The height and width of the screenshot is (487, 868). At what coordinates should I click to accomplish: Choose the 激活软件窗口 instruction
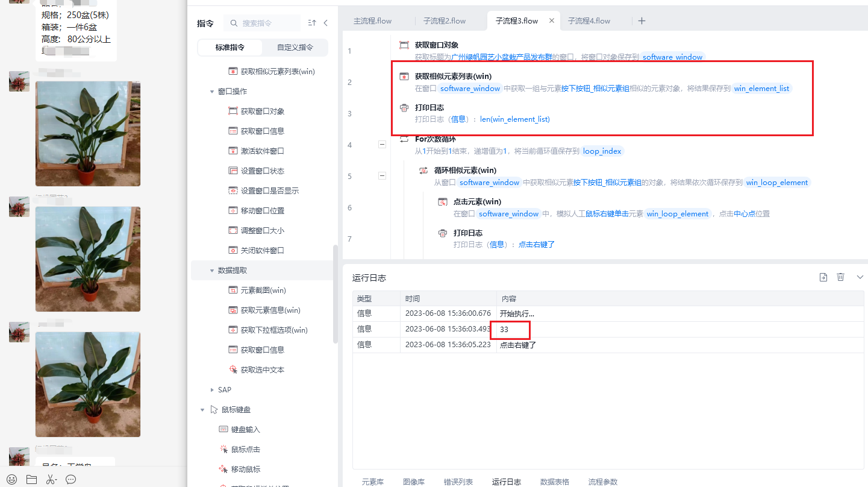(256, 151)
